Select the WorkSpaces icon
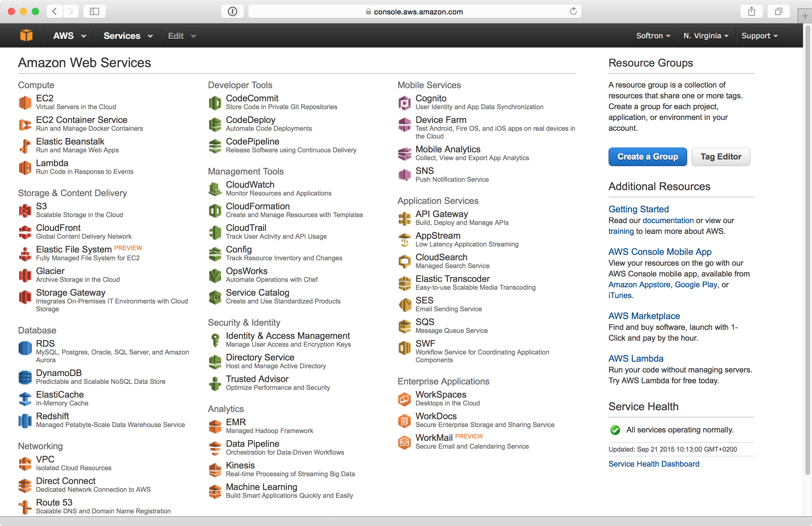 (x=404, y=399)
